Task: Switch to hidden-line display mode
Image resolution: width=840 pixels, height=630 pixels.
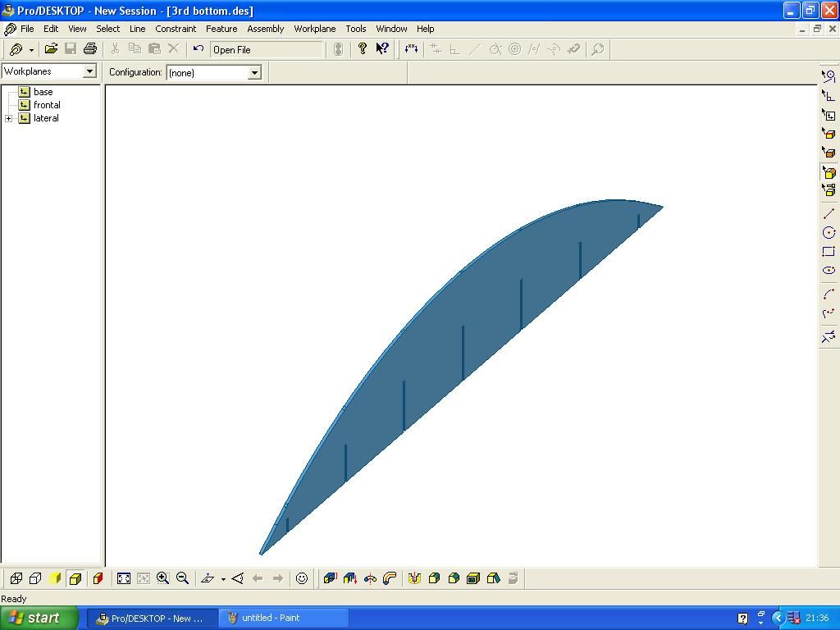Action: 35,578
